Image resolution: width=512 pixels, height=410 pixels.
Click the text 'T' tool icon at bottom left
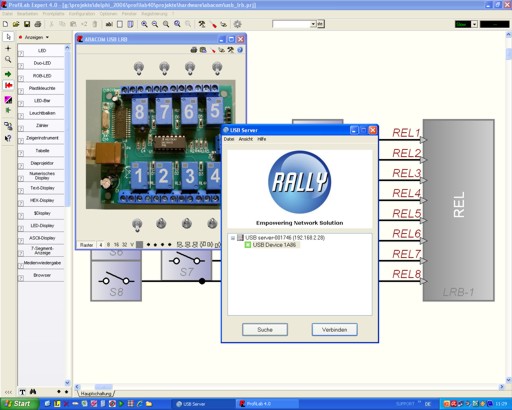pos(22,392)
